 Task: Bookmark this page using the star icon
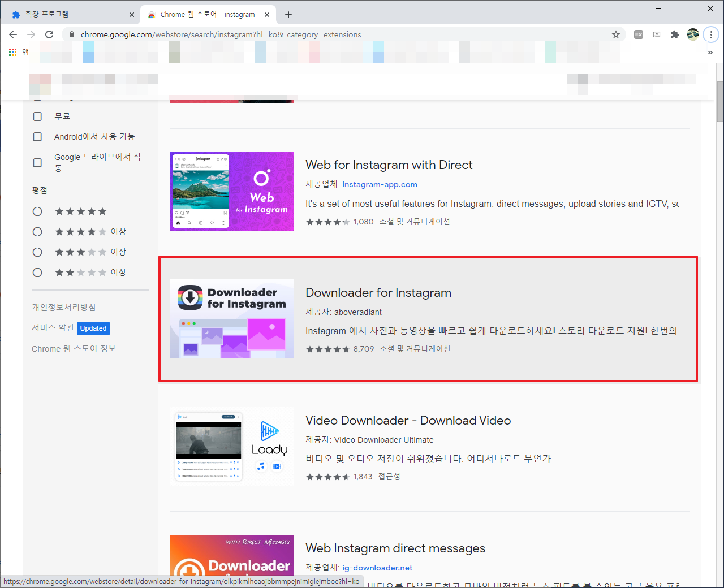pyautogui.click(x=616, y=34)
